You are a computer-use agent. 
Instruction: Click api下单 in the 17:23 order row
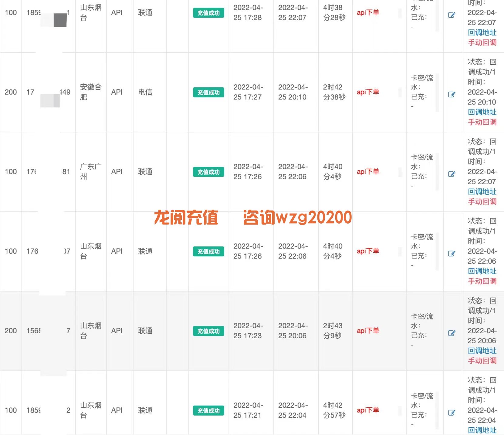point(368,330)
